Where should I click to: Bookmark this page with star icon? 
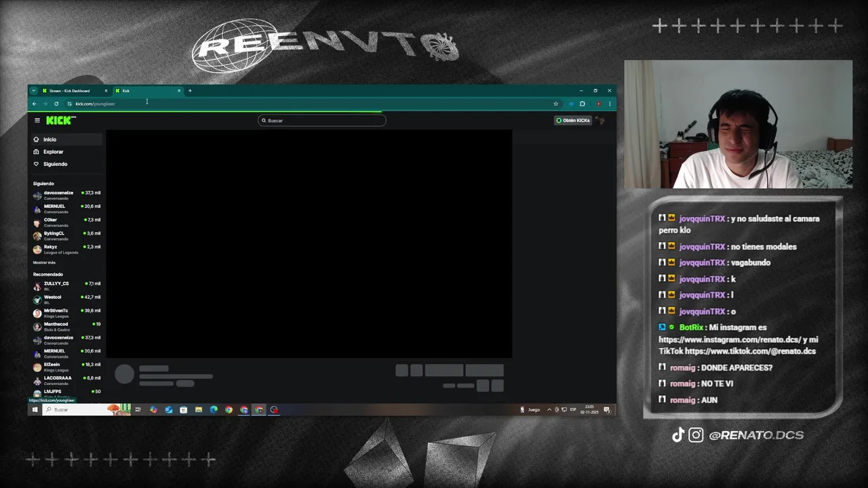coord(555,104)
